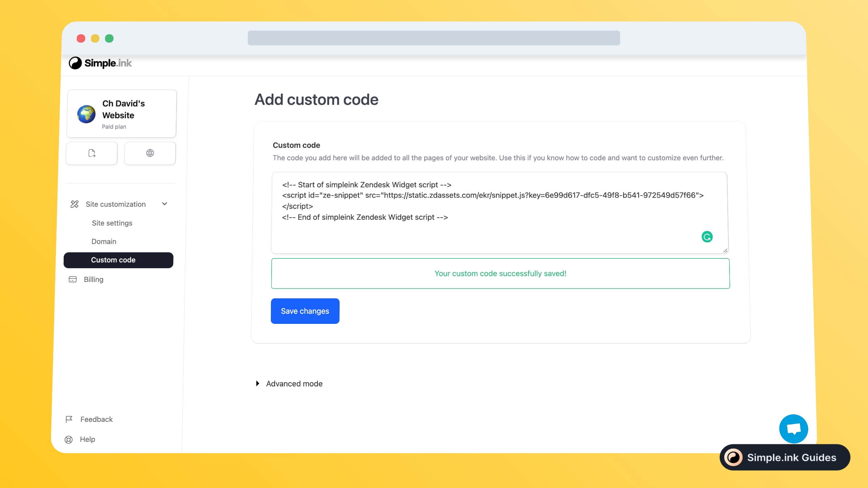Expand the Advanced mode disclosure triangle
868x488 pixels.
pyautogui.click(x=258, y=384)
